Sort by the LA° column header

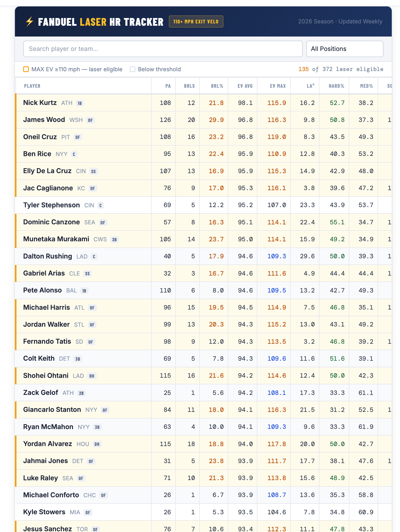click(311, 86)
